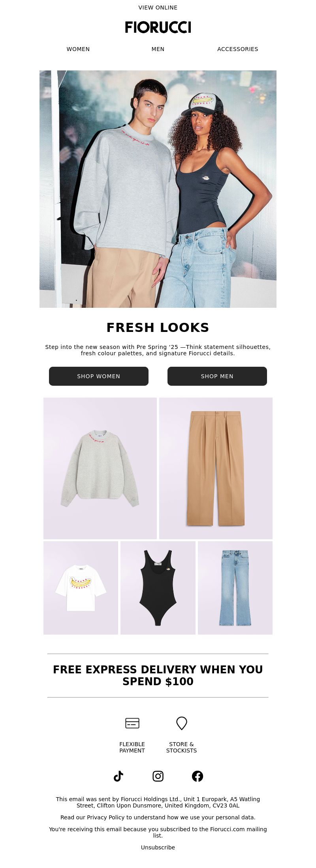Click the View Online link

[158, 8]
